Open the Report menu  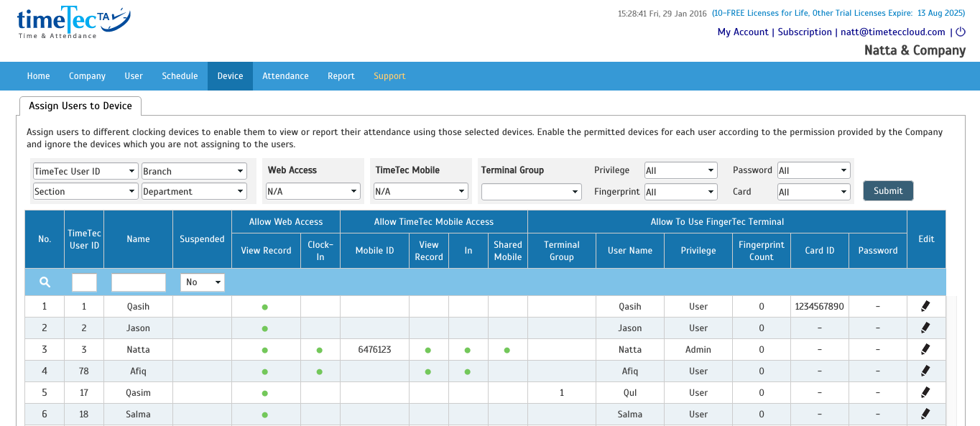(x=341, y=76)
